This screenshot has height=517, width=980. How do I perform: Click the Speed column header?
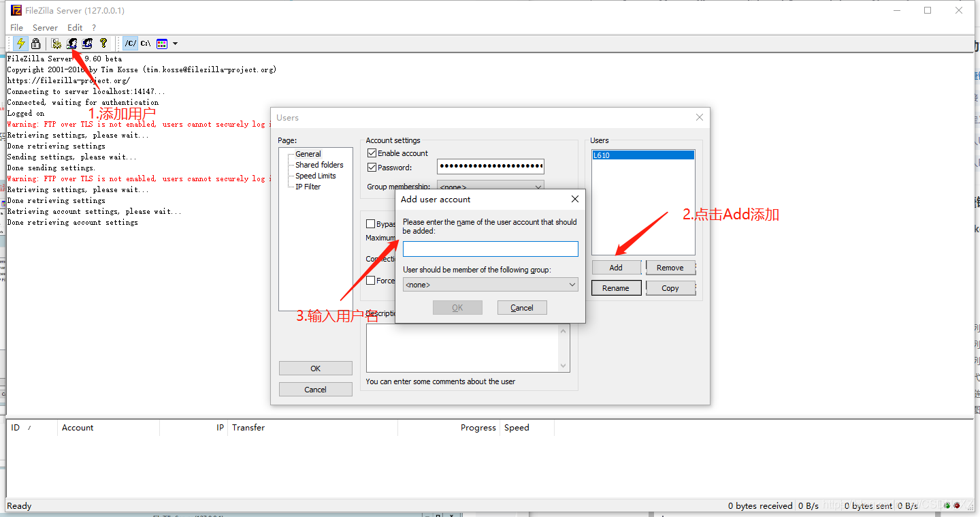pos(527,428)
